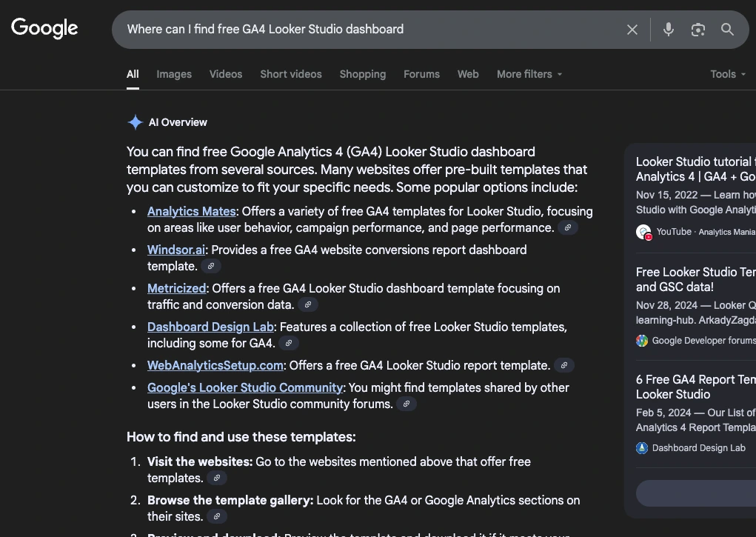756x537 pixels.
Task: Open source link icon after 'Browse the template gallery' step
Action: (x=216, y=517)
